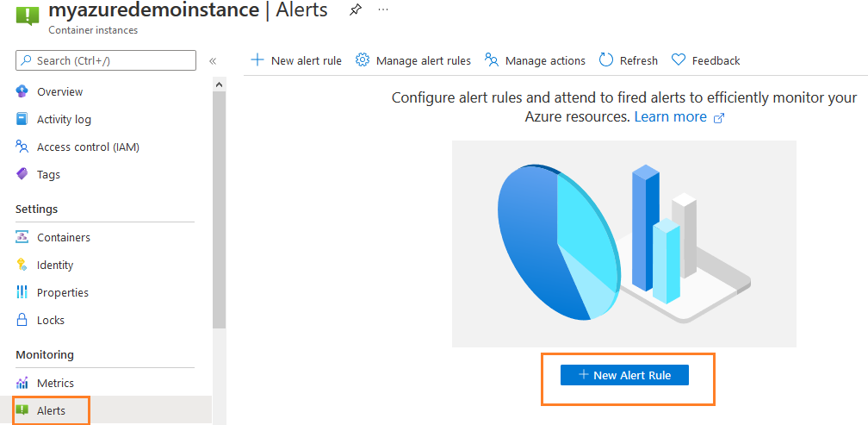Open Activity log in sidebar
Screen dimensions: 868x425
[x=64, y=119]
